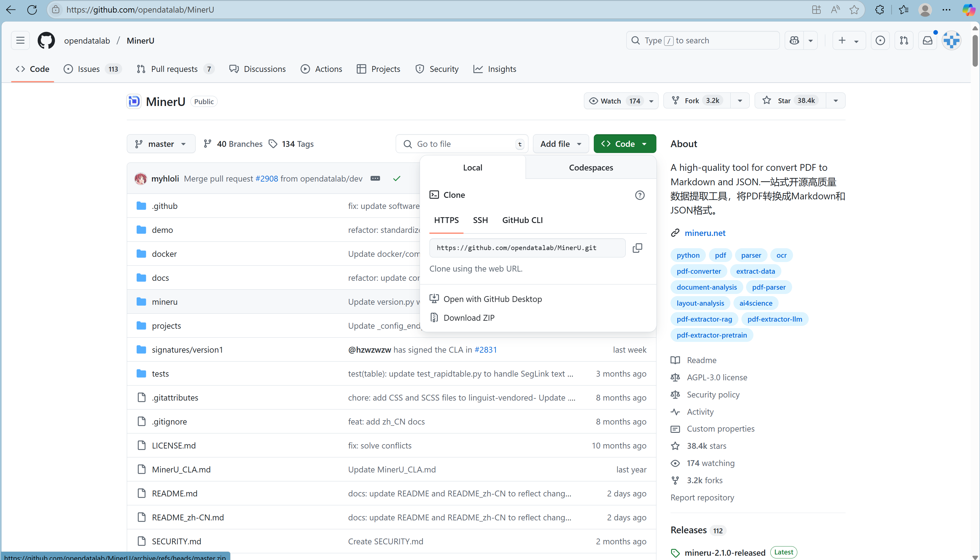Switch to the Codespaces tab
This screenshot has height=560, width=980.
click(x=591, y=167)
